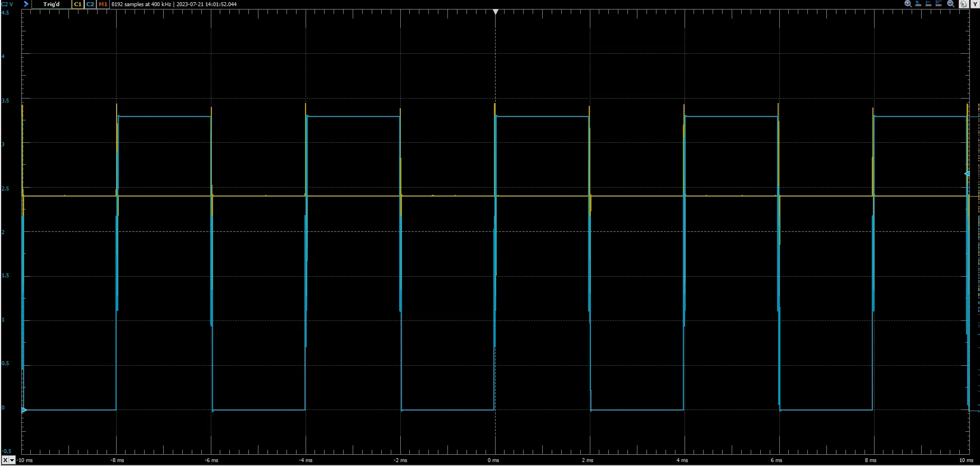
Task: Click the 0 ms time axis label
Action: [x=493, y=460]
